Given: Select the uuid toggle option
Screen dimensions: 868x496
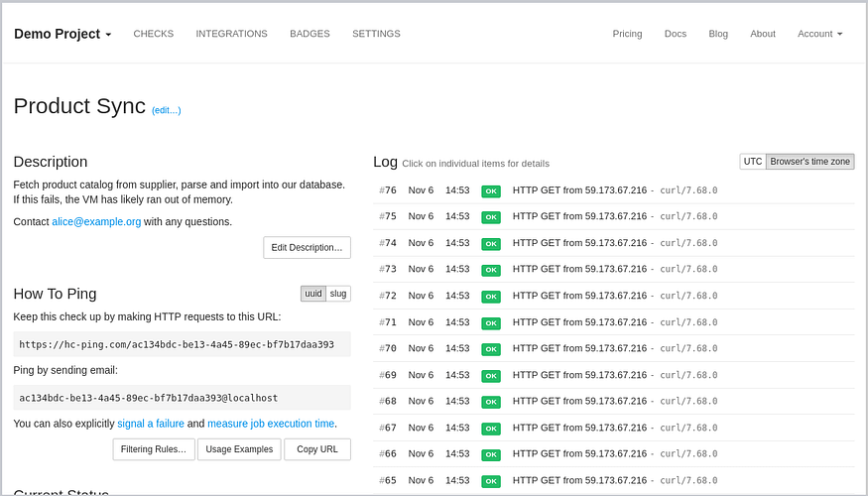Looking at the screenshot, I should tap(313, 294).
